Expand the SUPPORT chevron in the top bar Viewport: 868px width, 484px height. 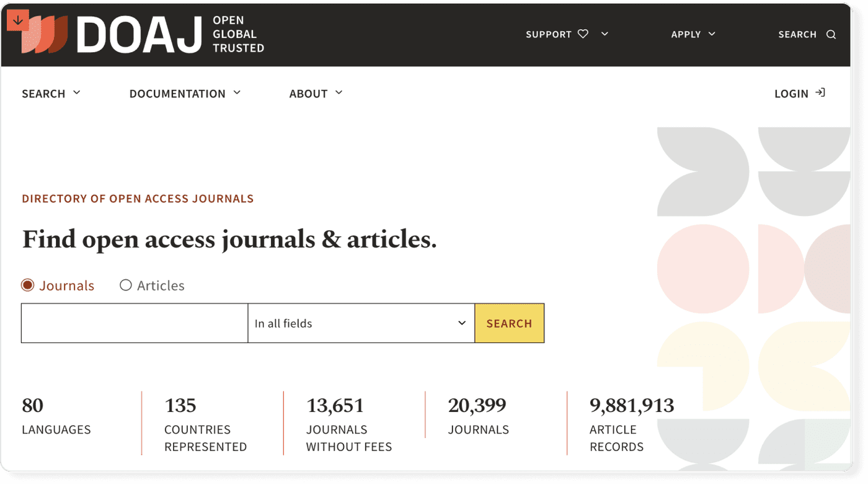pos(604,34)
